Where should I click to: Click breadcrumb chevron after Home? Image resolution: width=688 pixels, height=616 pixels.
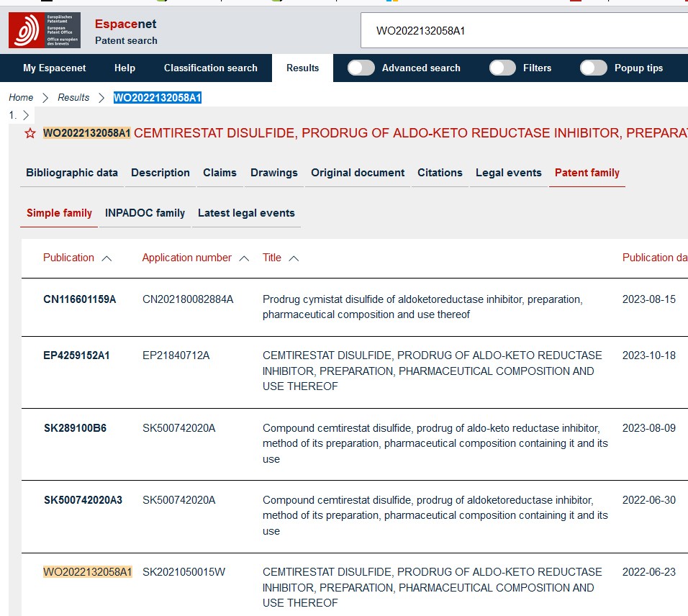(x=45, y=98)
